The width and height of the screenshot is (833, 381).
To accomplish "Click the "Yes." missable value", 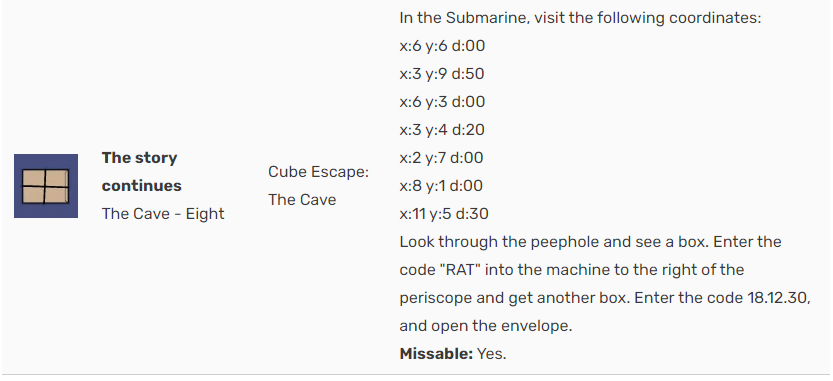I will click(x=491, y=353).
